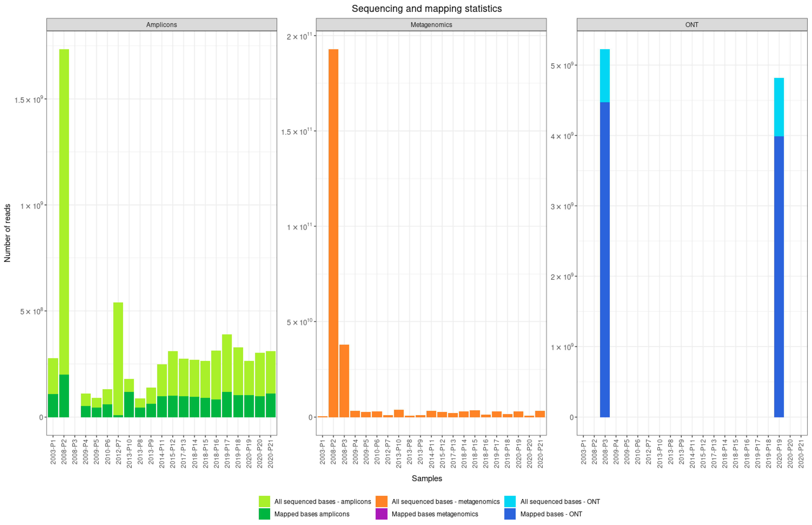Select the 'Metagenomics' facet header strip
The image size is (812, 525).
pyautogui.click(x=431, y=25)
